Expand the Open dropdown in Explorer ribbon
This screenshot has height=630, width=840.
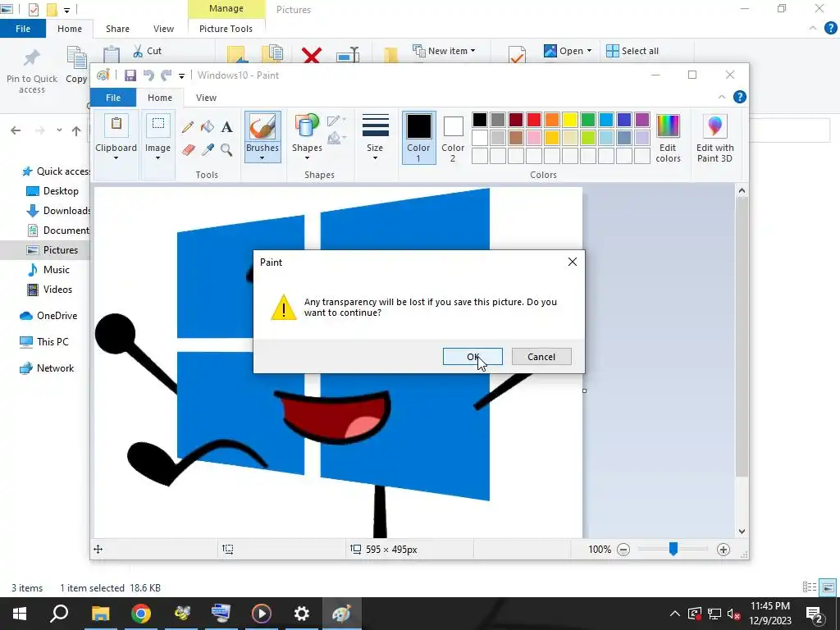[589, 51]
